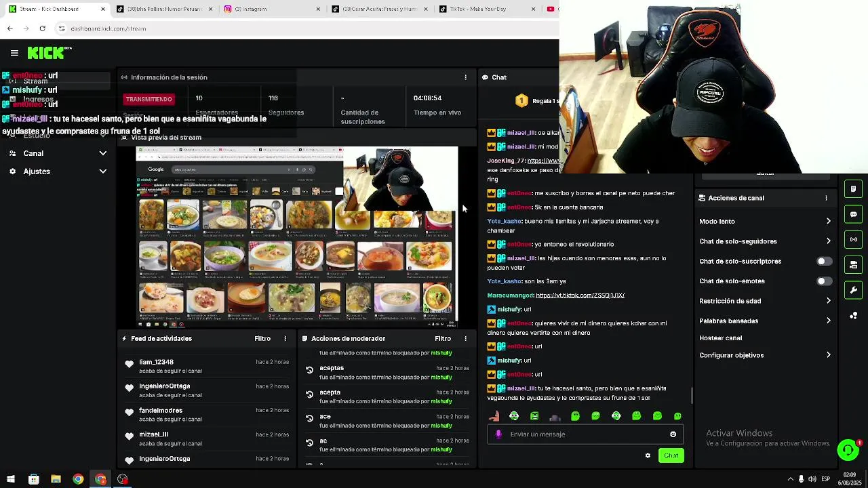The width and height of the screenshot is (868, 488).
Task: Open Acciones de canal three-dot menu
Action: point(826,198)
